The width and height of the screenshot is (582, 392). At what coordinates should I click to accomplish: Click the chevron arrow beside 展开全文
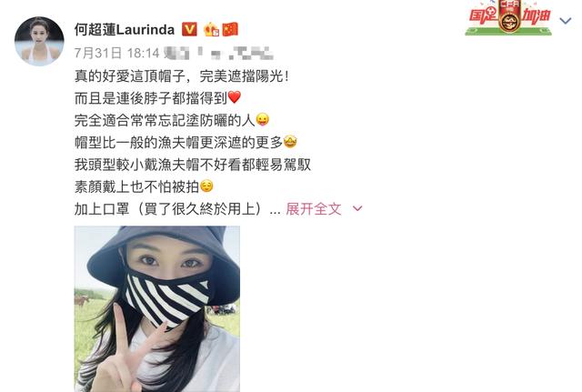pyautogui.click(x=357, y=209)
